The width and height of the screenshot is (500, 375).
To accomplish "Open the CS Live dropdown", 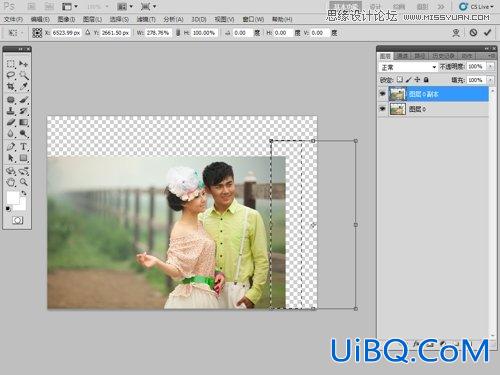I will coord(477,6).
